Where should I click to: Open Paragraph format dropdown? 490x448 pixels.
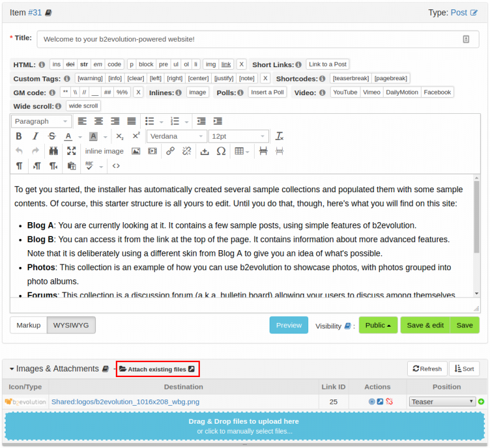pos(42,121)
